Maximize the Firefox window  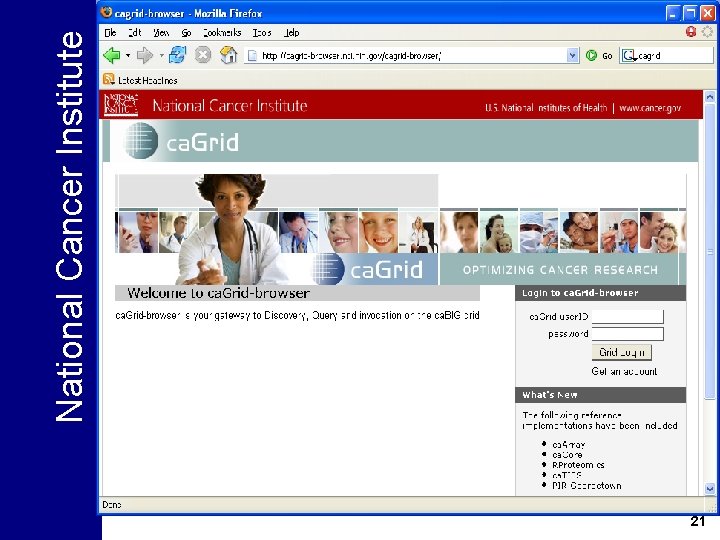(x=690, y=13)
